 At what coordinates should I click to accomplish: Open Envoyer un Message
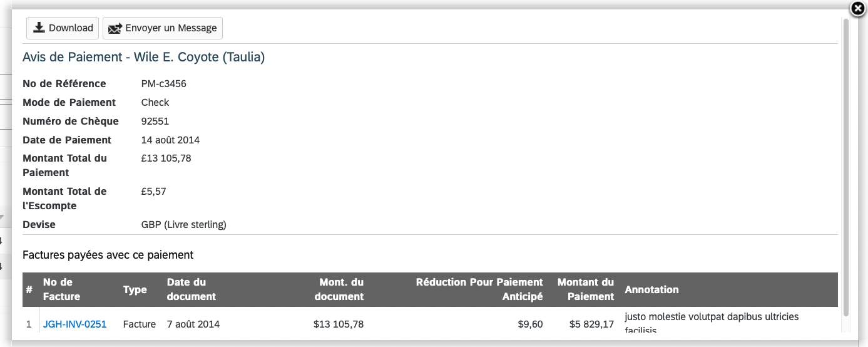[x=163, y=28]
